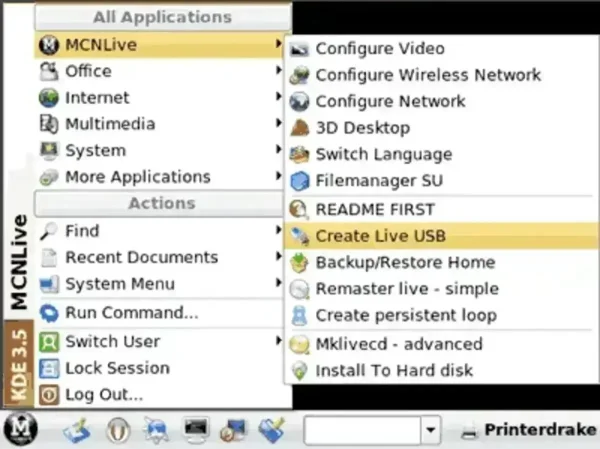Click the Switch User icon

49,341
